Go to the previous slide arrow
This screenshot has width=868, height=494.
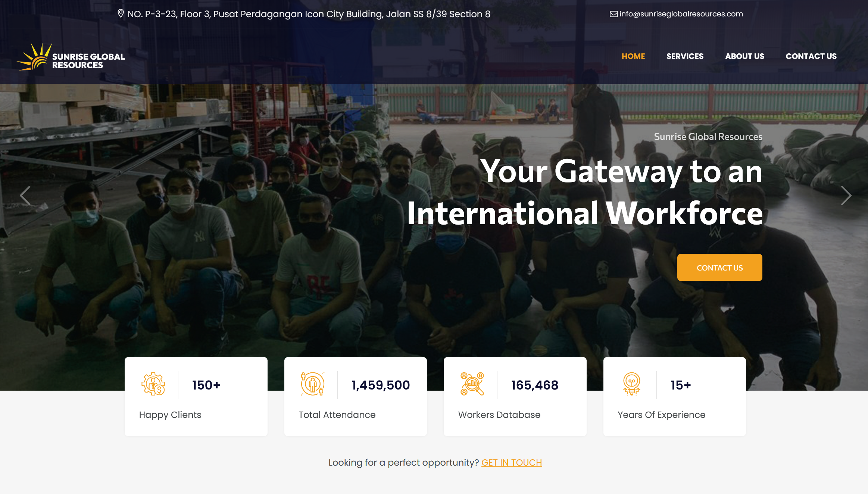click(x=25, y=196)
